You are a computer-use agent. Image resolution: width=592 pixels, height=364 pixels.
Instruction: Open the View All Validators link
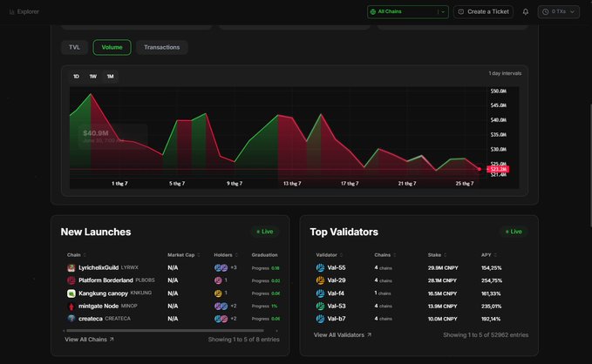[343, 334]
